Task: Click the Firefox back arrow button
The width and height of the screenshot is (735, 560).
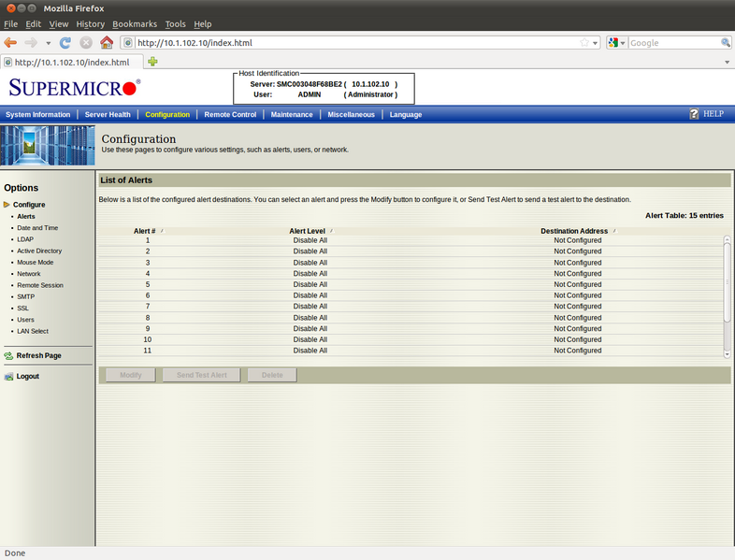Action: (x=10, y=43)
